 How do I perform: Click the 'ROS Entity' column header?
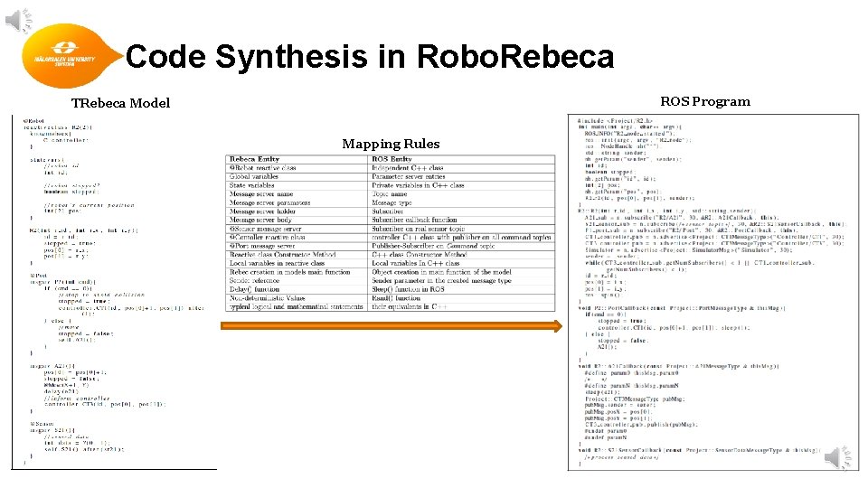tap(462, 159)
